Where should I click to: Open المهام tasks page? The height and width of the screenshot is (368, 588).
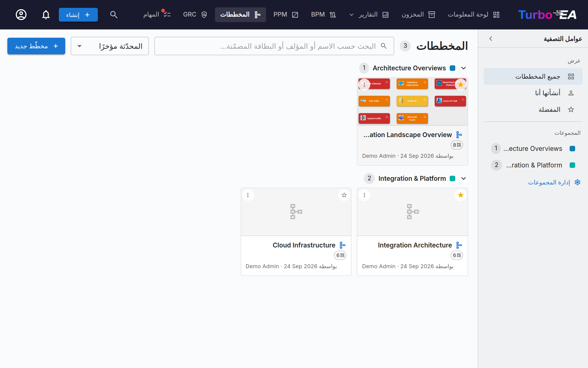point(157,14)
